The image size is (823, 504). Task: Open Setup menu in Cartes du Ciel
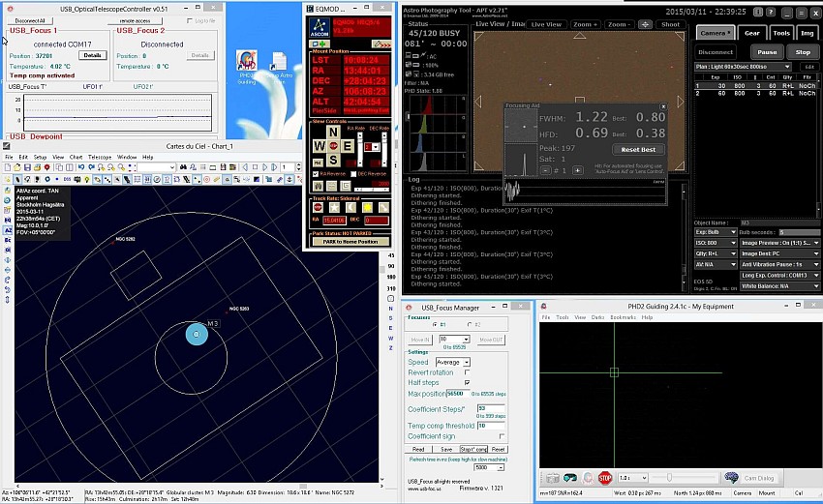41,157
